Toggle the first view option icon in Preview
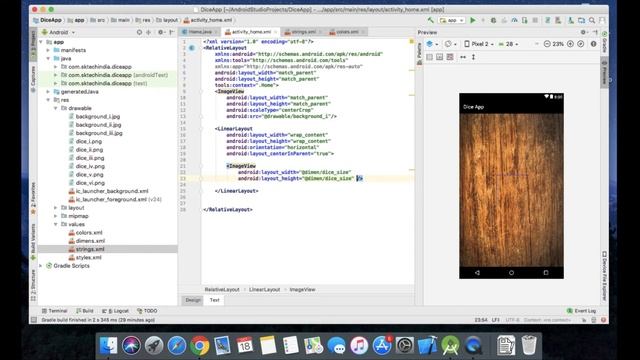The height and width of the screenshot is (360, 640). [x=429, y=57]
